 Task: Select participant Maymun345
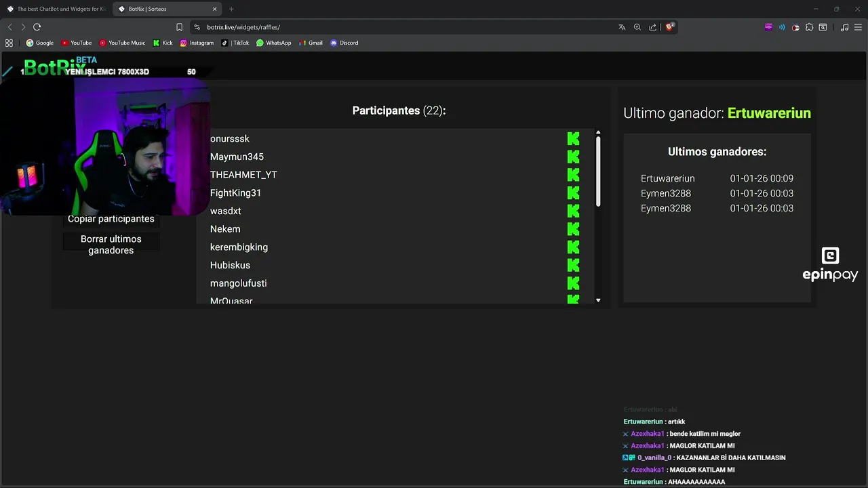pos(237,157)
